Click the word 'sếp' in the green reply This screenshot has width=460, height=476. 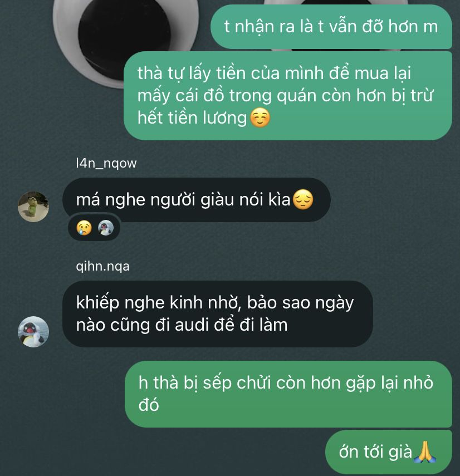[x=216, y=384]
